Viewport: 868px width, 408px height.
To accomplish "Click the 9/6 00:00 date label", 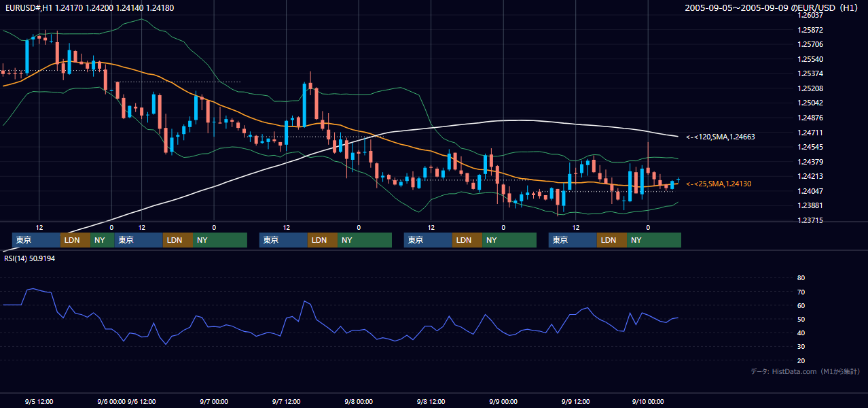I will (111, 402).
